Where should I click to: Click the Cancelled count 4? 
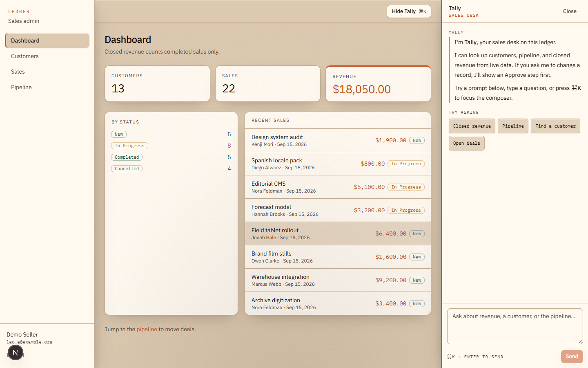pyautogui.click(x=229, y=168)
